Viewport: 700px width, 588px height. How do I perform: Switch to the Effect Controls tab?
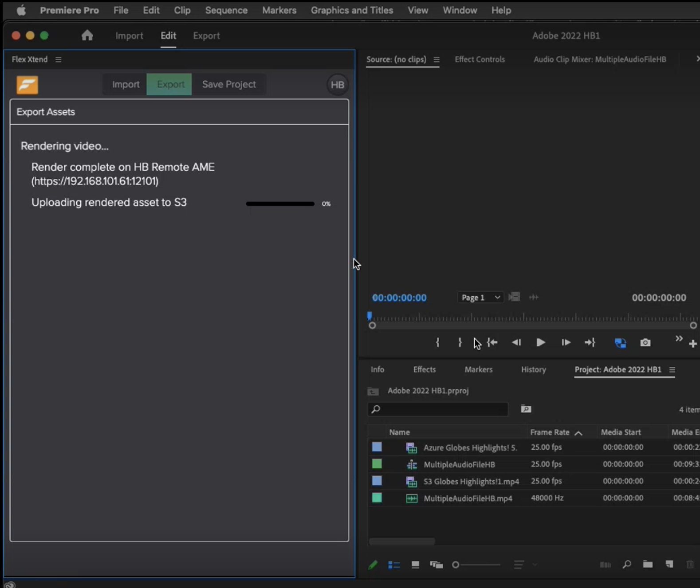point(480,59)
